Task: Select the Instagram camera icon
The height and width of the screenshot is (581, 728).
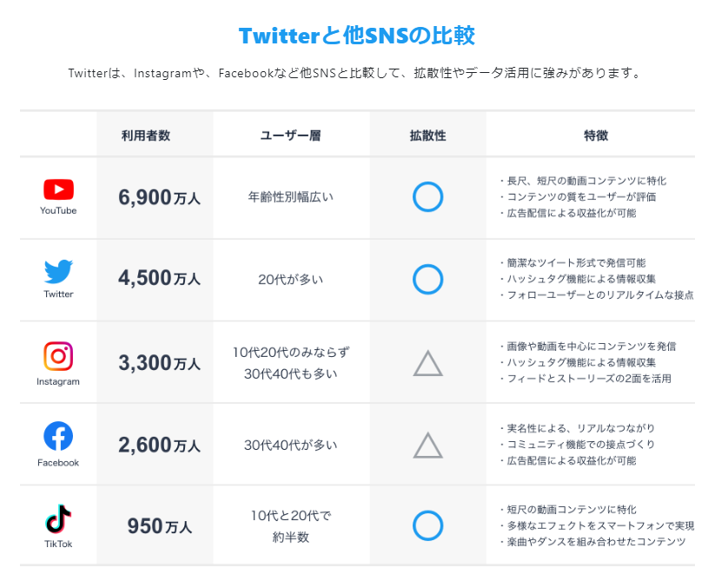Action: tap(58, 356)
